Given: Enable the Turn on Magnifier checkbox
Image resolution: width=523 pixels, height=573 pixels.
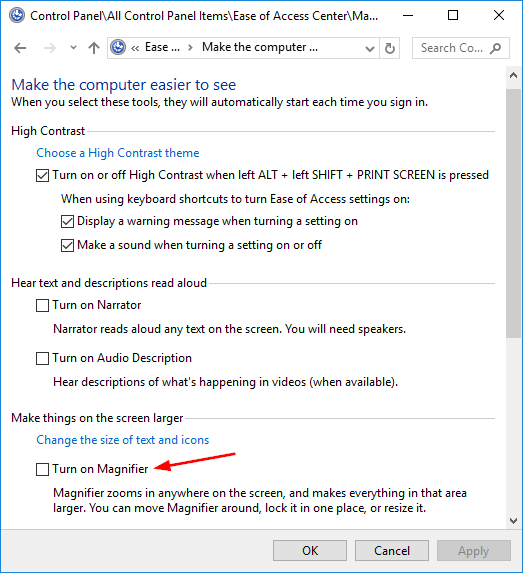Looking at the screenshot, I should coord(42,469).
